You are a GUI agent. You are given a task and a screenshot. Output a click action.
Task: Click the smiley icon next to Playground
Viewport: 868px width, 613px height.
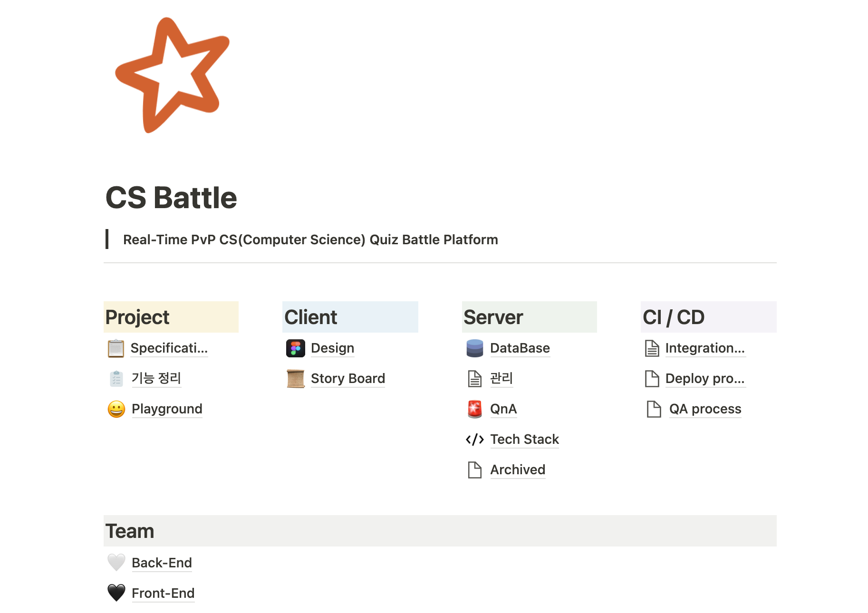[x=116, y=409]
